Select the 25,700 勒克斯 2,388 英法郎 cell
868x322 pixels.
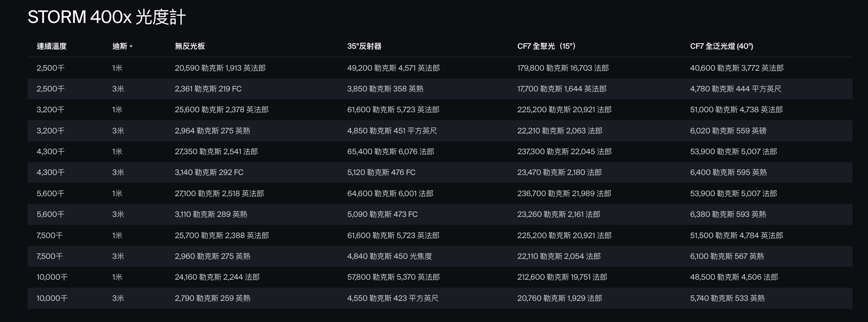pyautogui.click(x=222, y=236)
